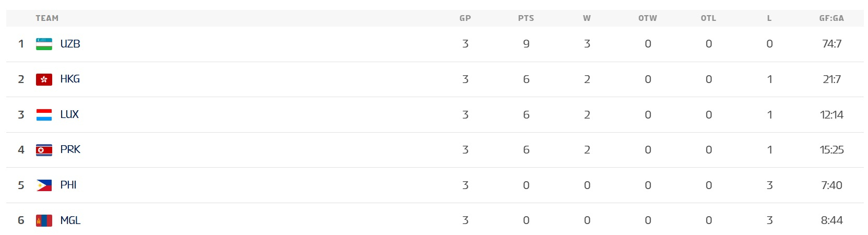Click the TEAM column header

[47, 18]
